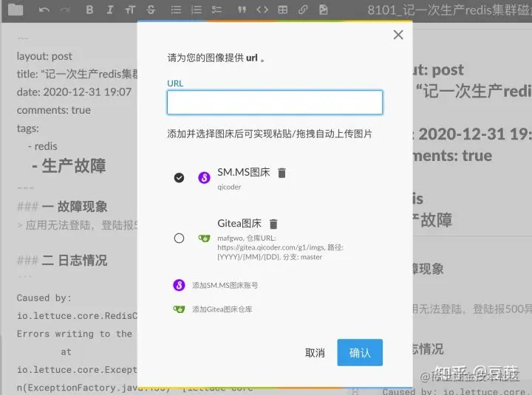The width and height of the screenshot is (532, 395).
Task: Click the '### 一 故障现象' heading
Action: coord(62,206)
